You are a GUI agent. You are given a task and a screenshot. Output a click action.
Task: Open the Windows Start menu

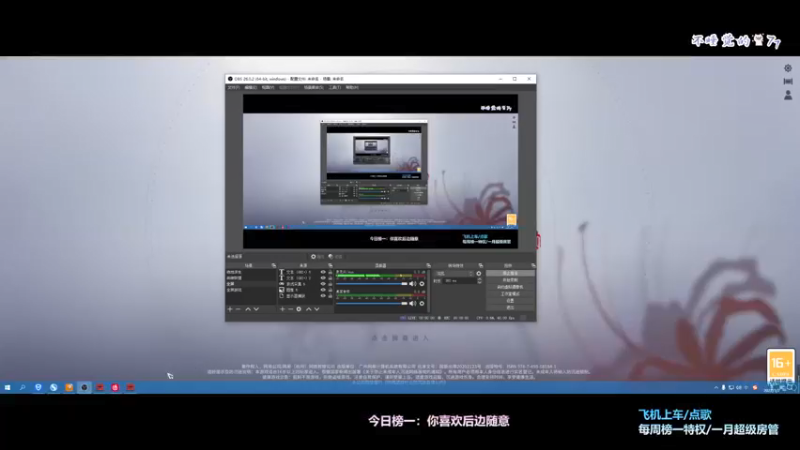[x=8, y=388]
